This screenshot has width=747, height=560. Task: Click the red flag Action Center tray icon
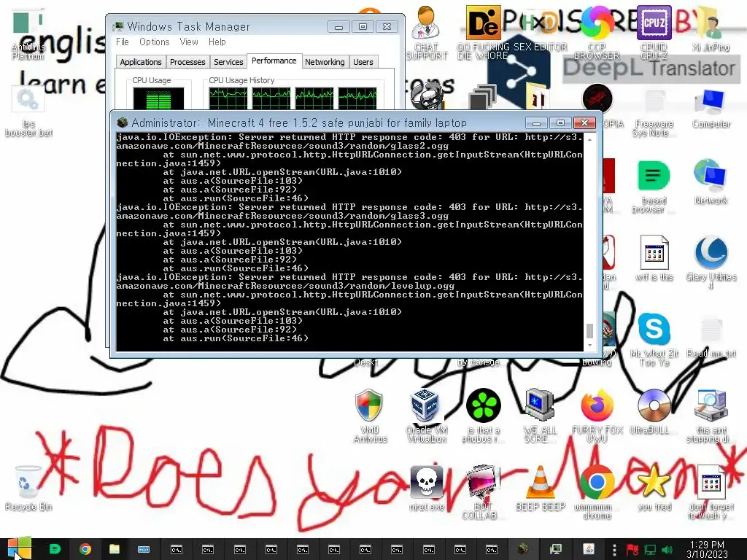tap(632, 550)
